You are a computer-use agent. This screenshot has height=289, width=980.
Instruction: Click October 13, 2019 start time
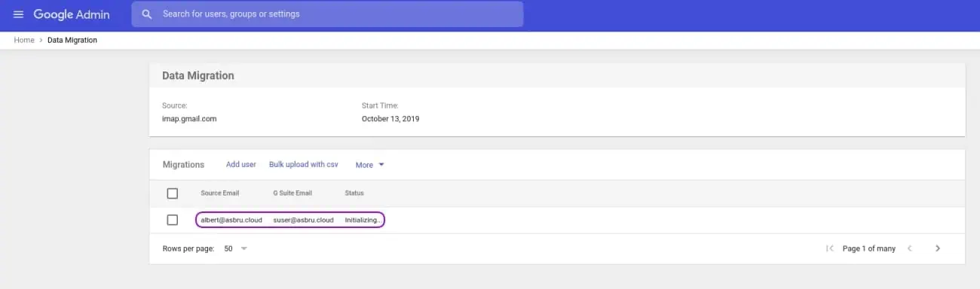pyautogui.click(x=390, y=119)
